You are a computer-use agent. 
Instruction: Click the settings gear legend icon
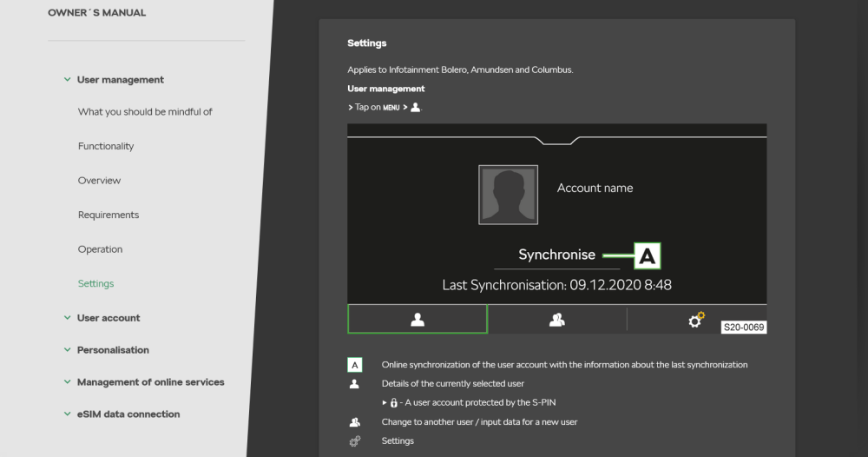point(355,441)
